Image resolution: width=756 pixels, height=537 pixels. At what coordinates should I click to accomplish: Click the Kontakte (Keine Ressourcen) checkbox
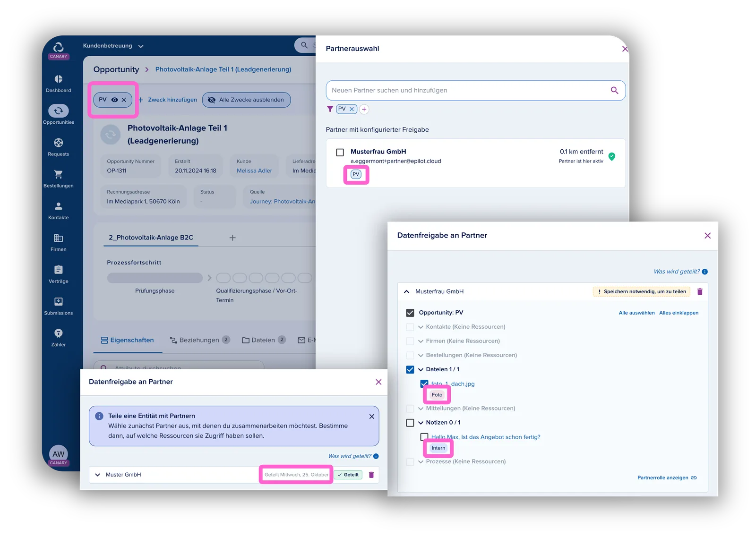[x=410, y=327]
